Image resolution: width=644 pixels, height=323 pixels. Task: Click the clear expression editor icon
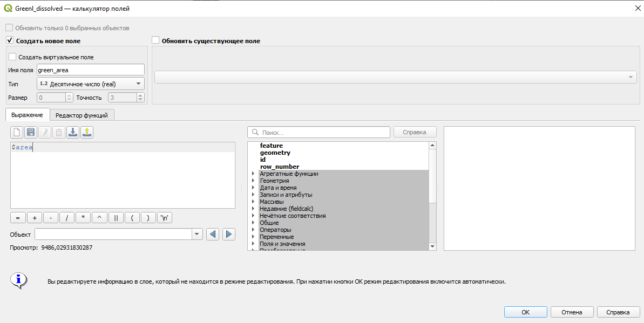[17, 133]
